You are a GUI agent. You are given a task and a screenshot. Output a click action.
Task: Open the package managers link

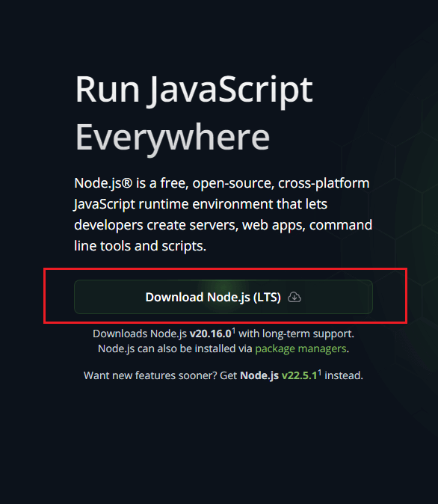click(300, 348)
